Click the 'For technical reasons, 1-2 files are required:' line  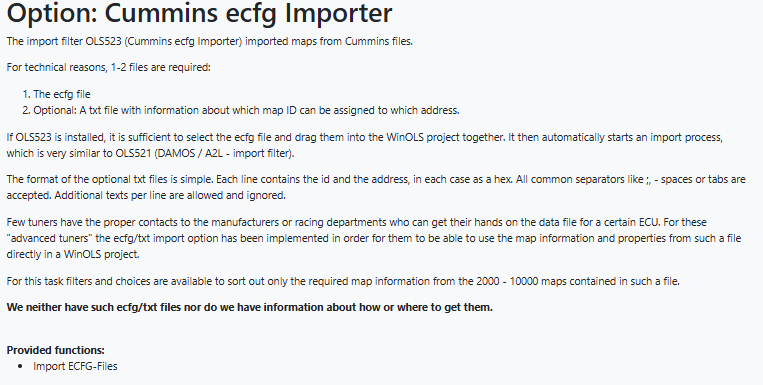coord(109,67)
